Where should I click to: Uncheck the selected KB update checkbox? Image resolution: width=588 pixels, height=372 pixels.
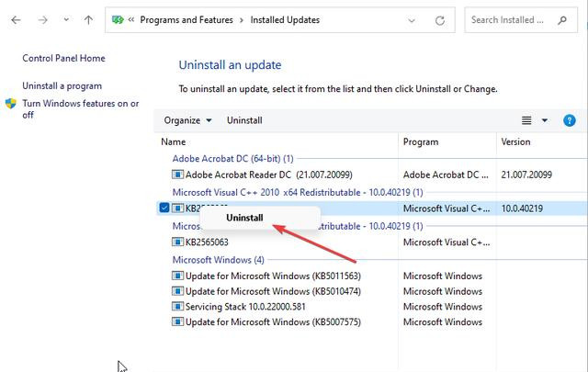(x=164, y=208)
